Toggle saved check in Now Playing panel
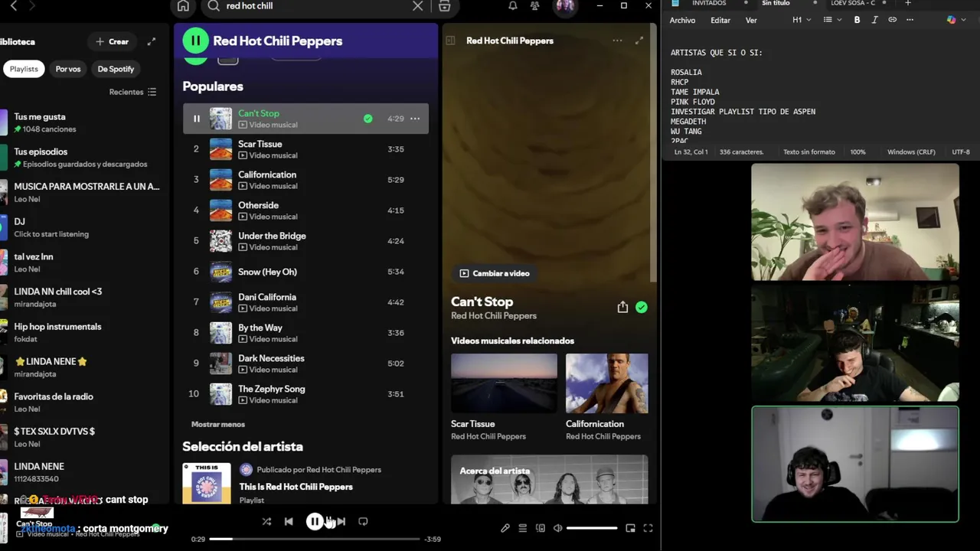This screenshot has height=551, width=980. (642, 307)
